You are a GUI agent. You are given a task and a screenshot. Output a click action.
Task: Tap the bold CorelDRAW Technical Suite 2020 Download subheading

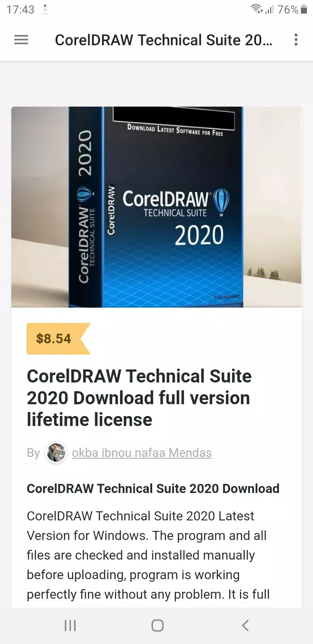(153, 489)
